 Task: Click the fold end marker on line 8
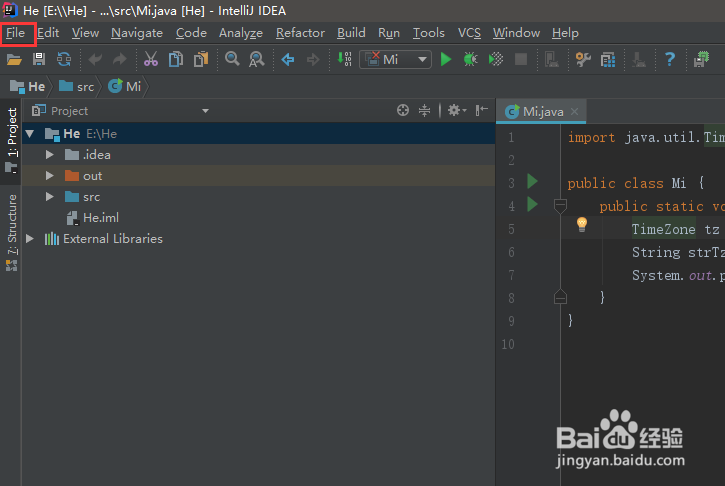560,296
